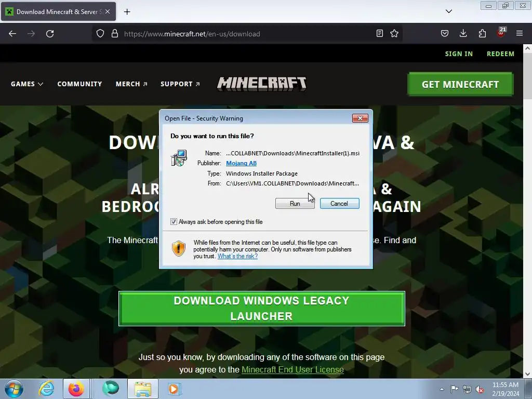Open the Windows Start menu
Image resolution: width=532 pixels, height=399 pixels.
point(14,389)
